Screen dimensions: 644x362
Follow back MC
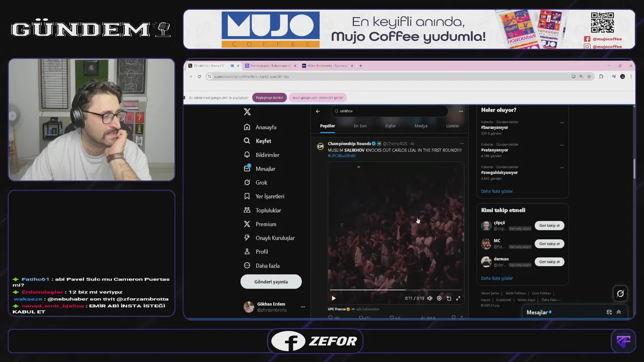pyautogui.click(x=549, y=244)
